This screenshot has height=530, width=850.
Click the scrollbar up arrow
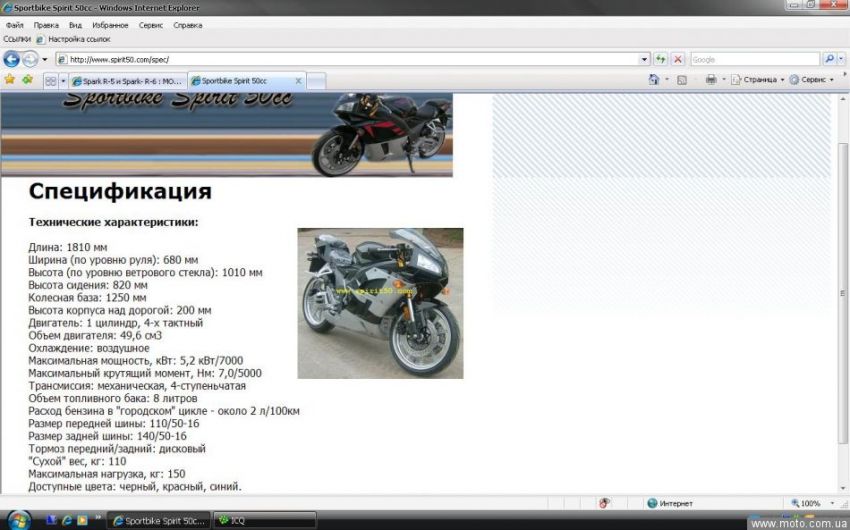pos(842,99)
